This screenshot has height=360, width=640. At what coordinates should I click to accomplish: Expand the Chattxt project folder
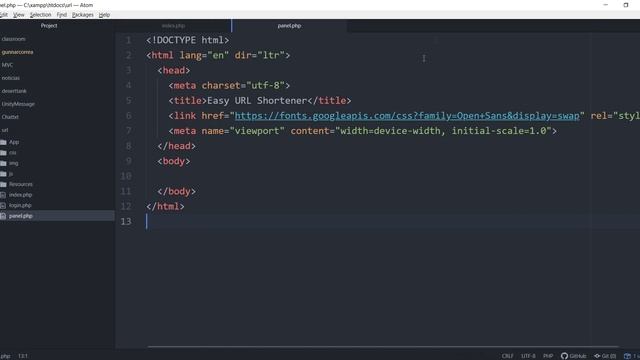[x=10, y=117]
